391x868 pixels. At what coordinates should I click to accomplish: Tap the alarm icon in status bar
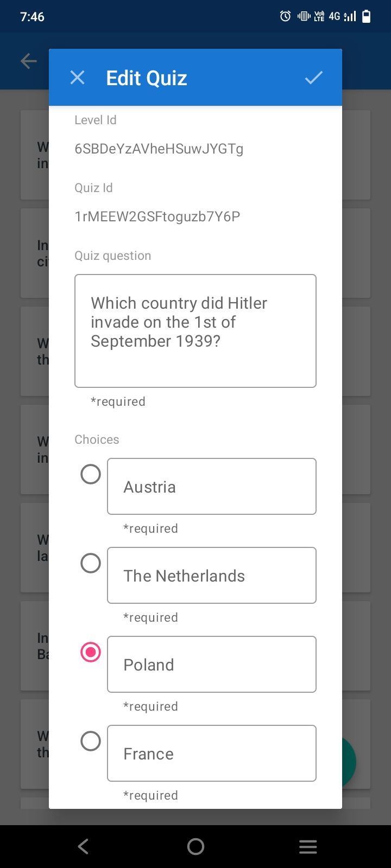click(x=285, y=16)
